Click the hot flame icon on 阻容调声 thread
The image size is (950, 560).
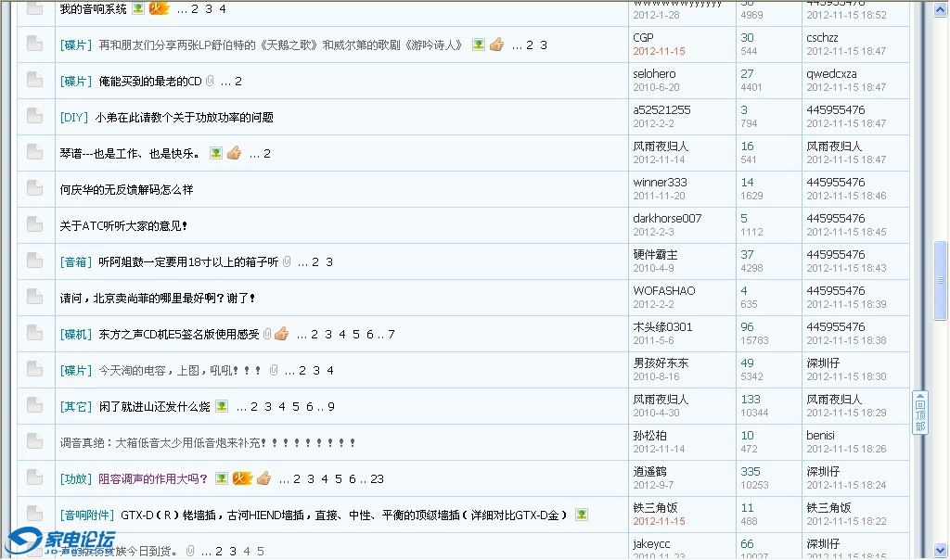(x=242, y=478)
